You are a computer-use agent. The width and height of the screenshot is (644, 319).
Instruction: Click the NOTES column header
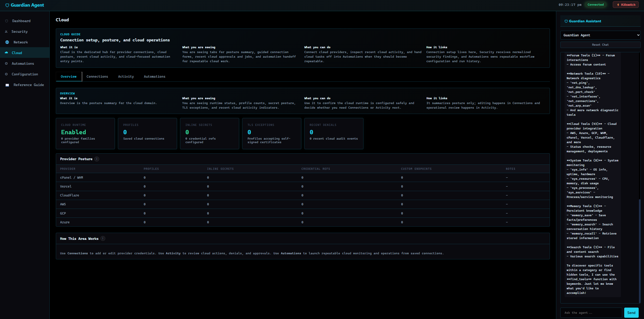click(511, 169)
